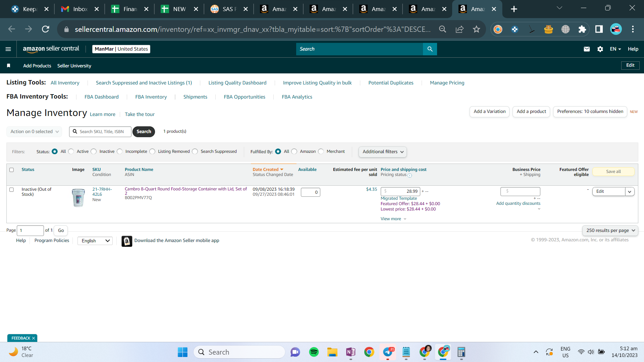Open Calculator from the taskbar
Screen dimensions: 644x362
coord(462,352)
